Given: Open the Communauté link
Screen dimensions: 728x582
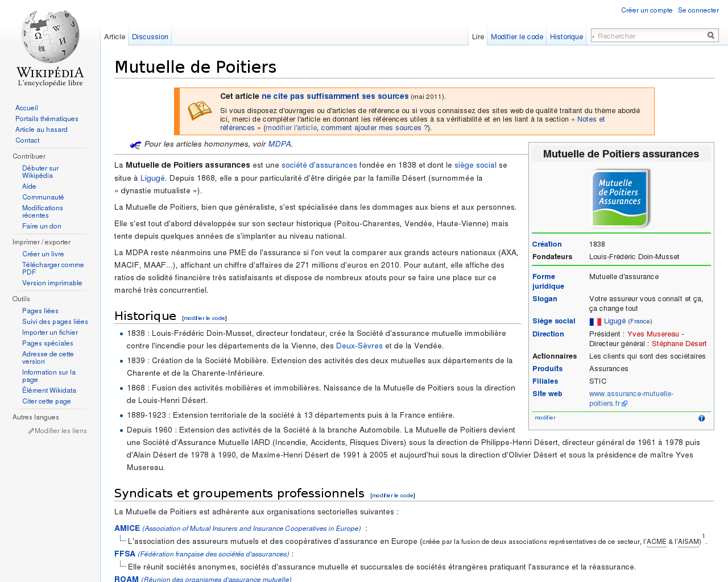Looking at the screenshot, I should pyautogui.click(x=43, y=197).
